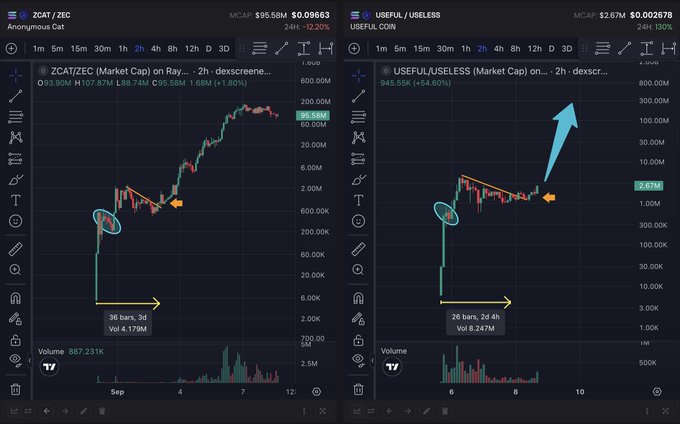Remove drawings with trash in ZCAT sidebar
680x424 pixels.
click(x=16, y=389)
